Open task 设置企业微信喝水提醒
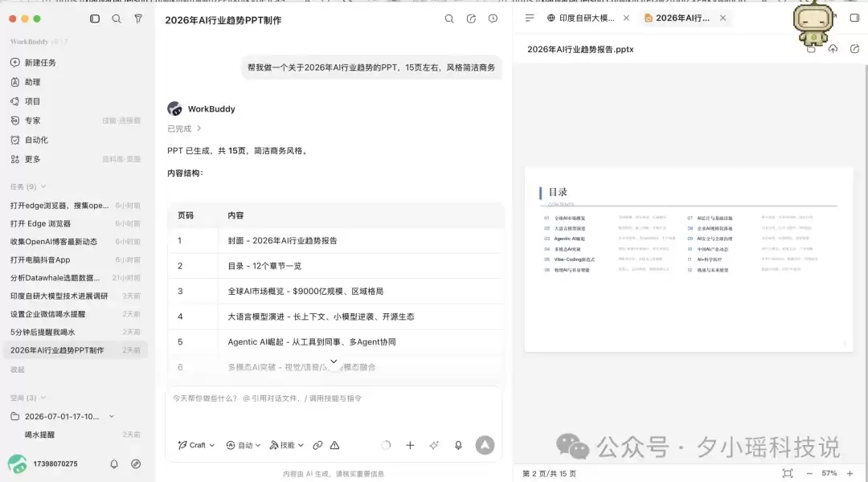 [76, 314]
